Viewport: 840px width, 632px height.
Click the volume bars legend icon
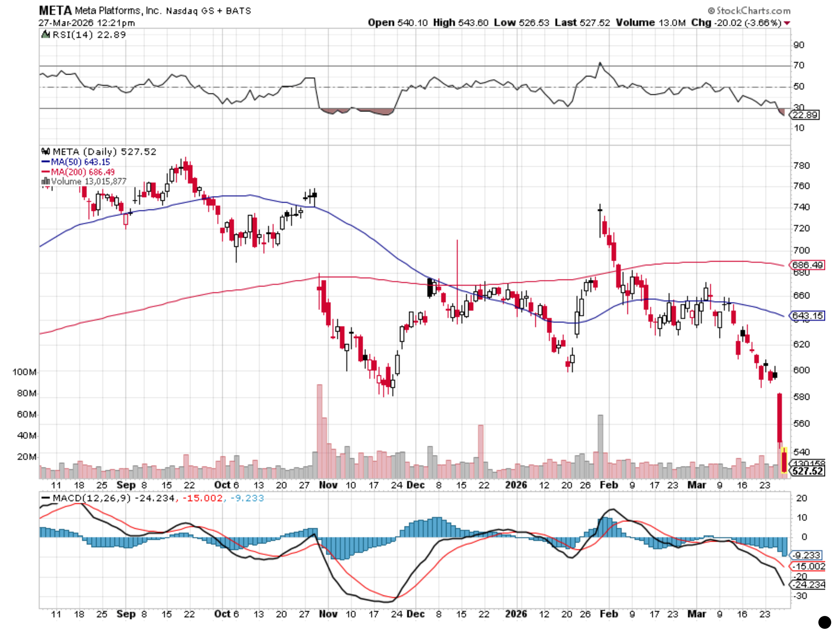(46, 181)
